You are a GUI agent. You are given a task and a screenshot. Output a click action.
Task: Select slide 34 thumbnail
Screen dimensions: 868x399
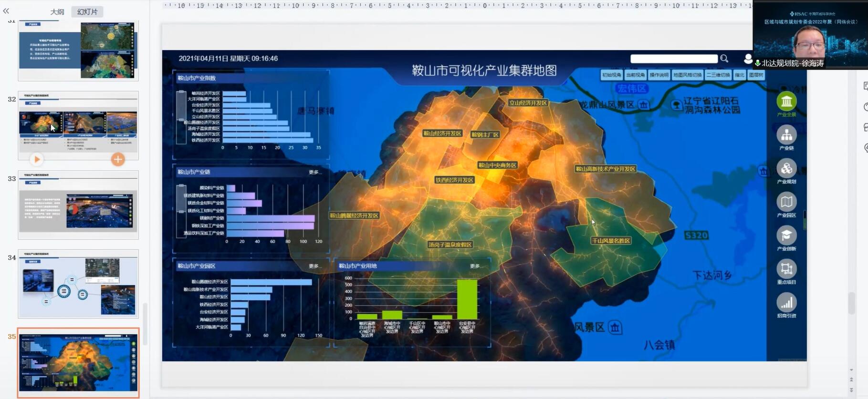pos(78,284)
